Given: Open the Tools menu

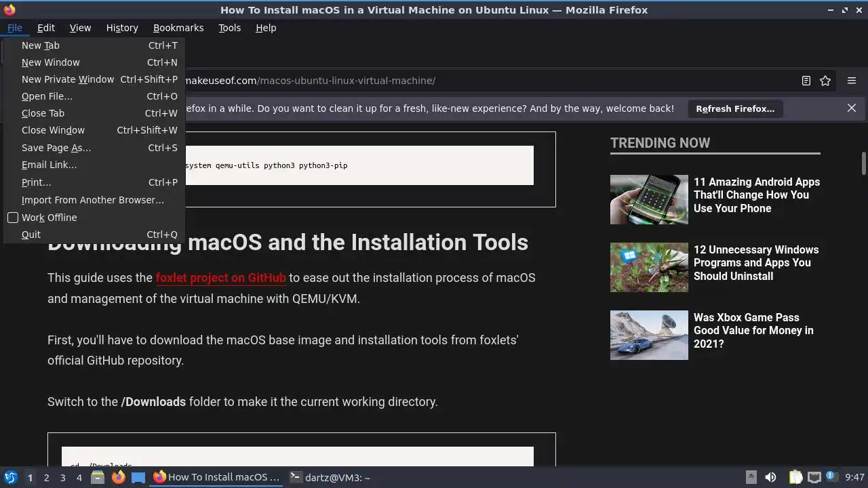Looking at the screenshot, I should click(x=229, y=28).
